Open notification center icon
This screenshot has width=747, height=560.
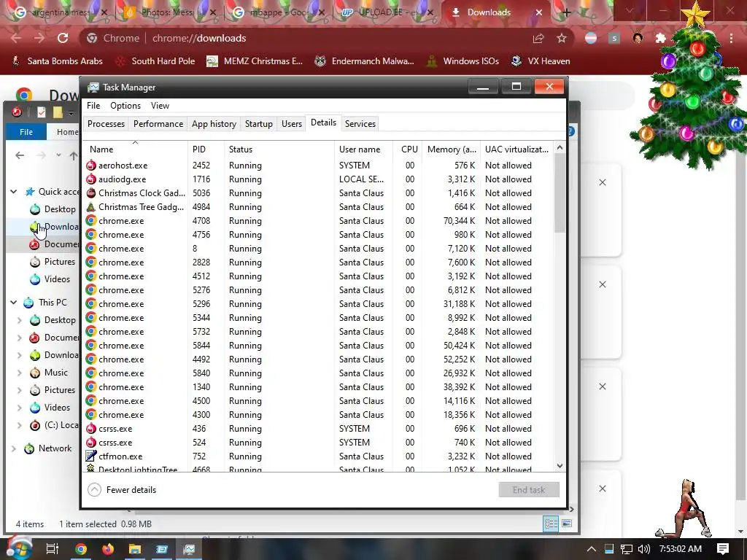(x=723, y=549)
